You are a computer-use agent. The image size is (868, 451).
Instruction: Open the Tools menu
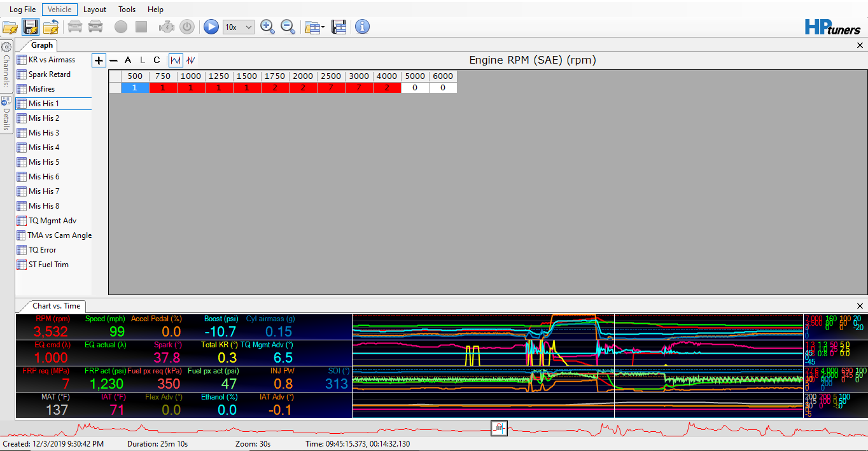[x=127, y=10]
